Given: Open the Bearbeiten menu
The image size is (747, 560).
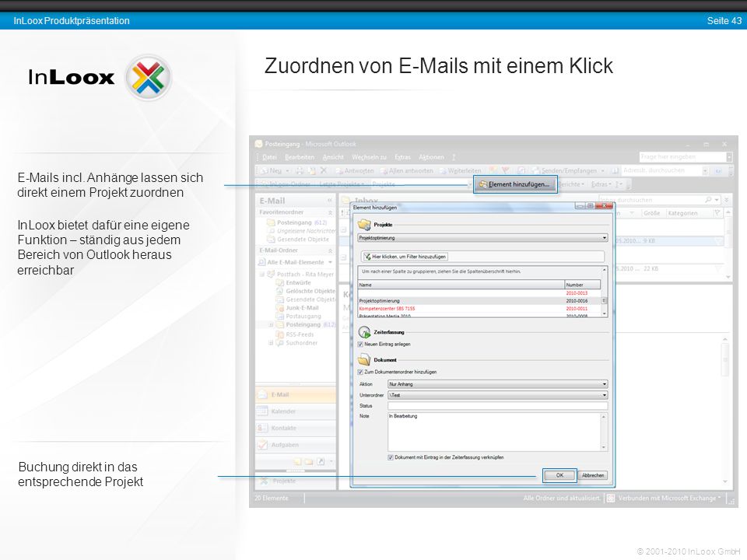Looking at the screenshot, I should coord(299,157).
